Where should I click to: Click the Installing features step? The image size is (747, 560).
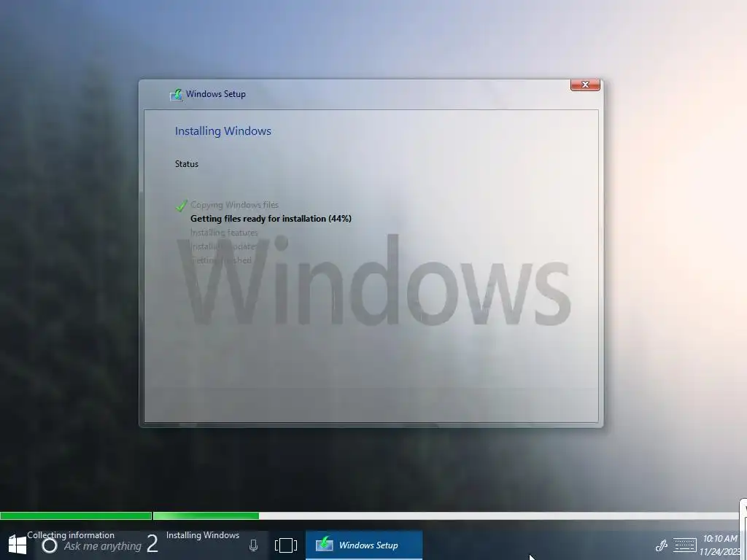224,233
